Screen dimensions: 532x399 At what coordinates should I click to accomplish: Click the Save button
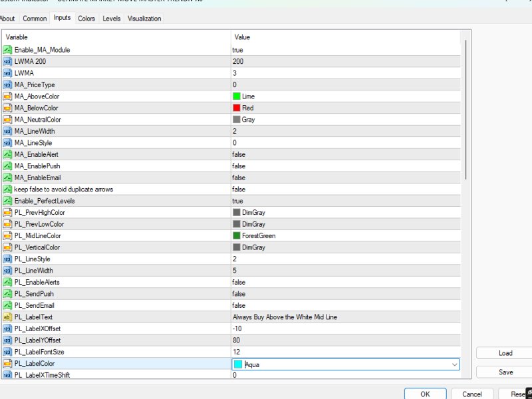[505, 372]
